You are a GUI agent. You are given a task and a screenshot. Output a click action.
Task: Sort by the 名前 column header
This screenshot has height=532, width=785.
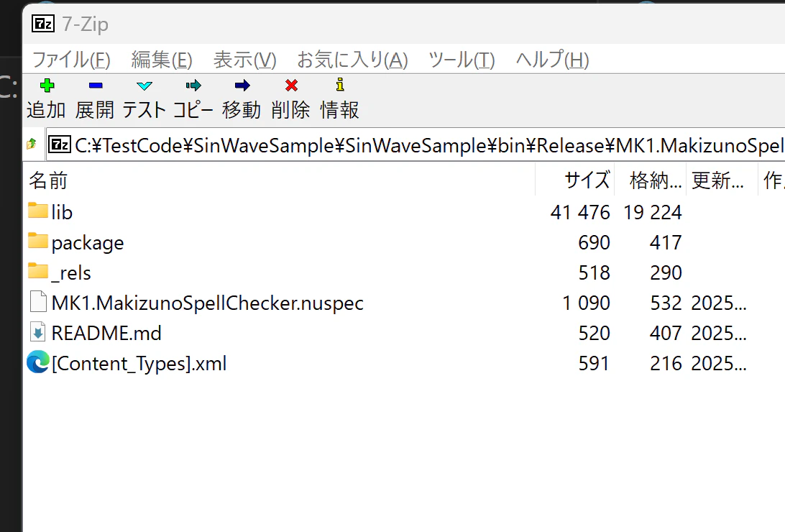[280, 180]
